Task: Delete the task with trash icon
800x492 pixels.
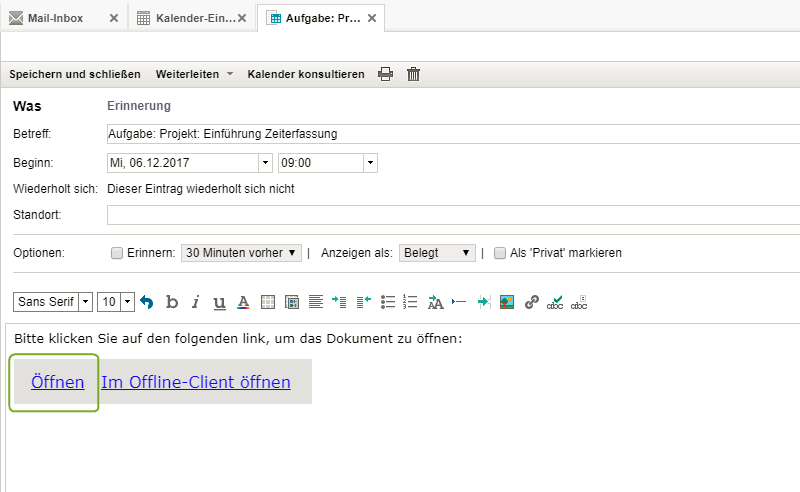Action: point(413,74)
